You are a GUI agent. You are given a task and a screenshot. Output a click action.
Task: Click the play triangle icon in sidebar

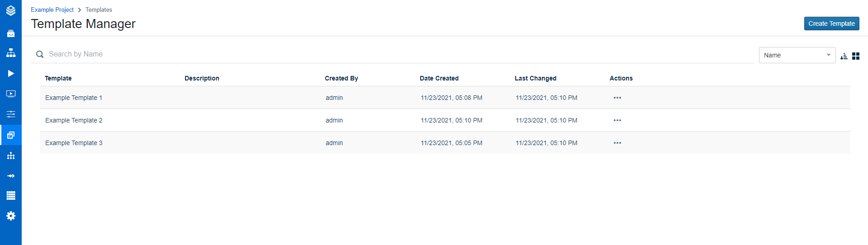tap(11, 73)
